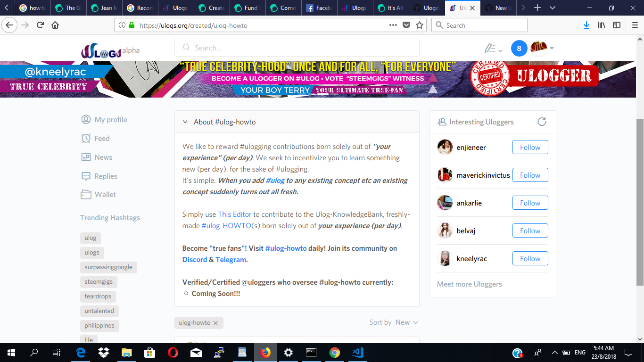Open a new browser tab
Image resolution: width=644 pixels, height=362 pixels.
[537, 8]
